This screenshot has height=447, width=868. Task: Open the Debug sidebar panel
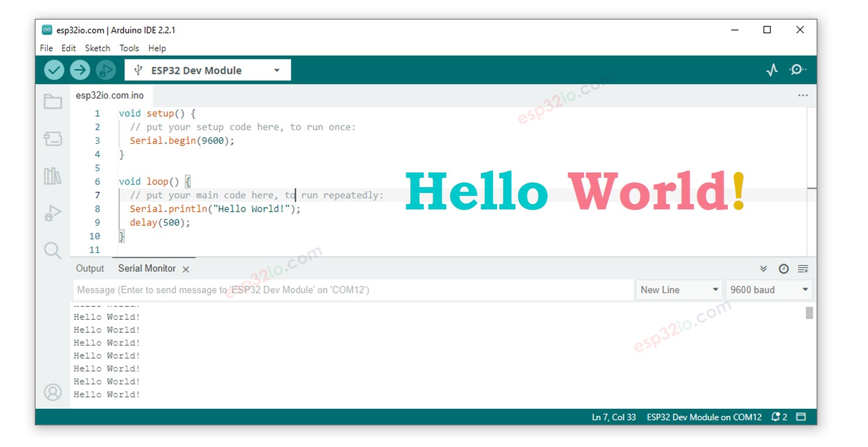click(53, 214)
